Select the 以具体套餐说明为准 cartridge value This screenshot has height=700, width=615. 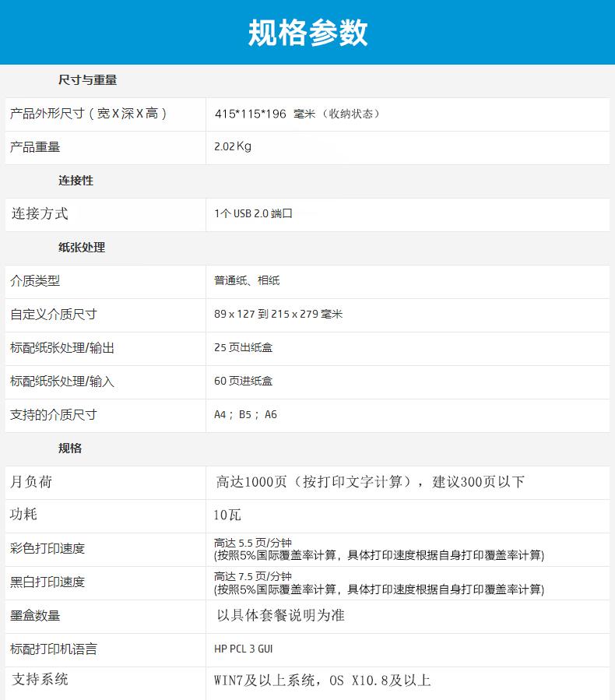280,615
